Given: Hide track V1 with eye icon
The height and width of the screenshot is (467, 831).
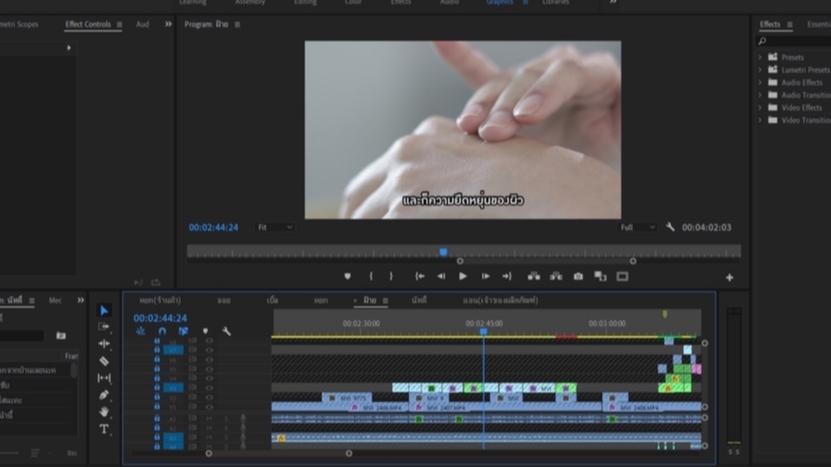Looking at the screenshot, I should click(x=209, y=407).
